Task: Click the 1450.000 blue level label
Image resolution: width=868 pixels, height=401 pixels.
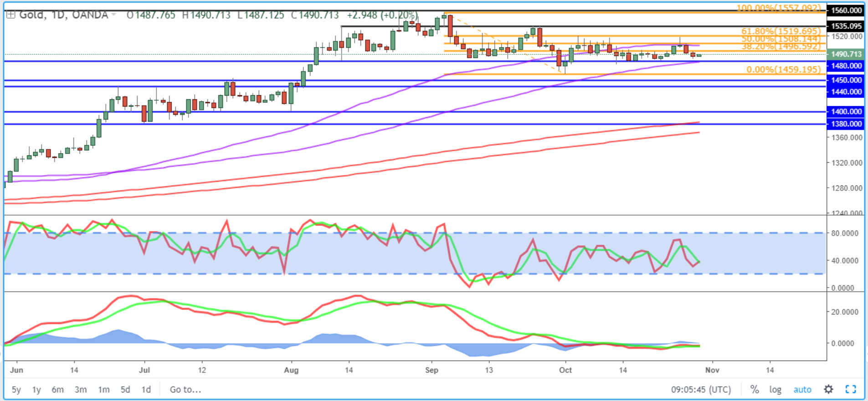Action: [x=846, y=80]
